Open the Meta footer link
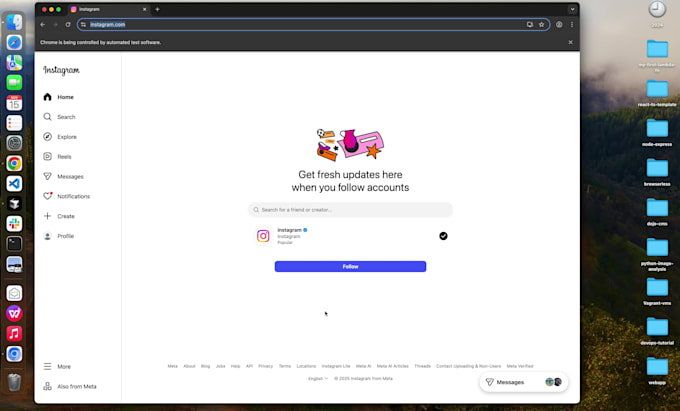Viewport: 680px width, 411px height. (173, 366)
